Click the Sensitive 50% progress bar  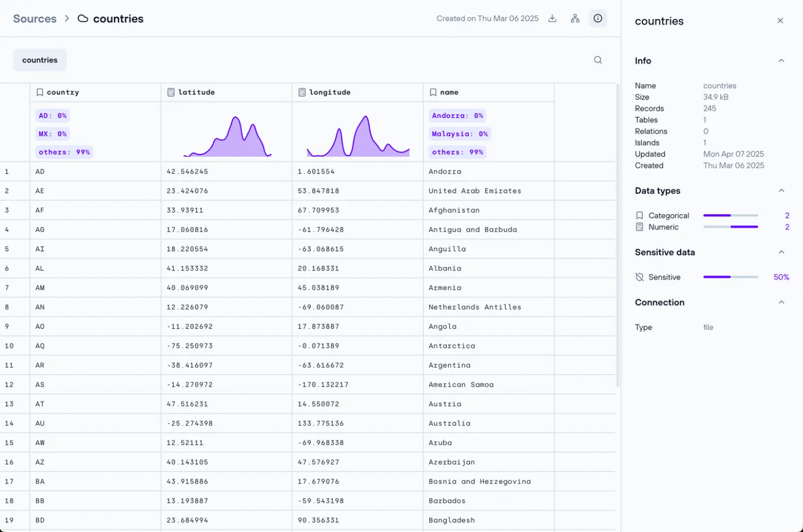[x=730, y=277]
